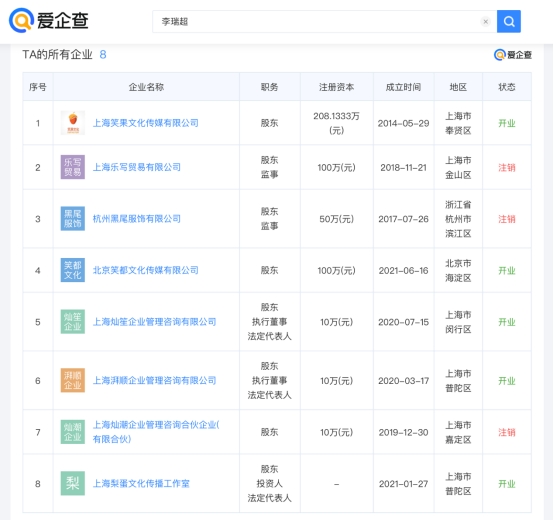The width and height of the screenshot is (554, 520).
Task: Click 上海市 奉贤区 region cell
Action: pyautogui.click(x=458, y=123)
